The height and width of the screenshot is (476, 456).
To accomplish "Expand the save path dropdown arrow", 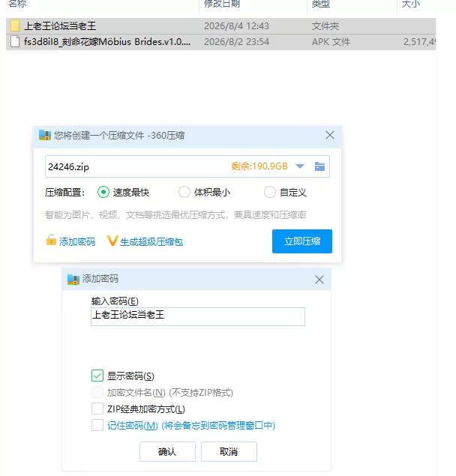I will point(300,166).
